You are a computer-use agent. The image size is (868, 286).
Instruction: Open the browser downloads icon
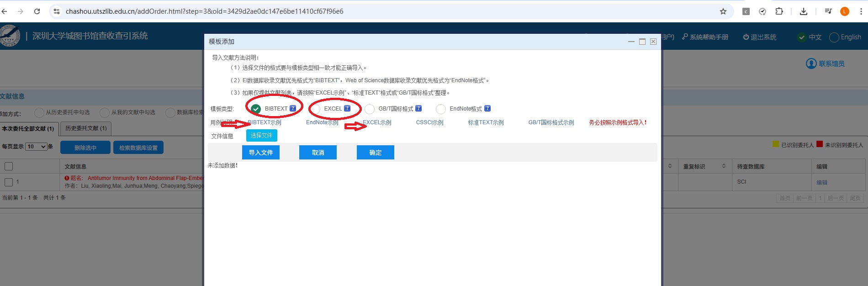pyautogui.click(x=804, y=11)
